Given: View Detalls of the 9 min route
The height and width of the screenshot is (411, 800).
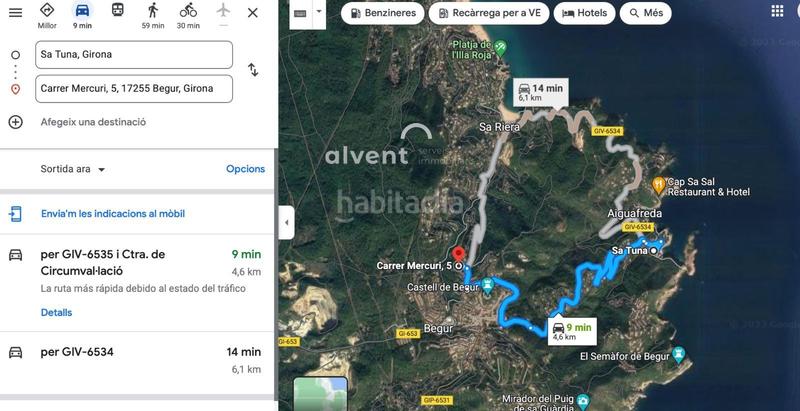Looking at the screenshot, I should (56, 313).
